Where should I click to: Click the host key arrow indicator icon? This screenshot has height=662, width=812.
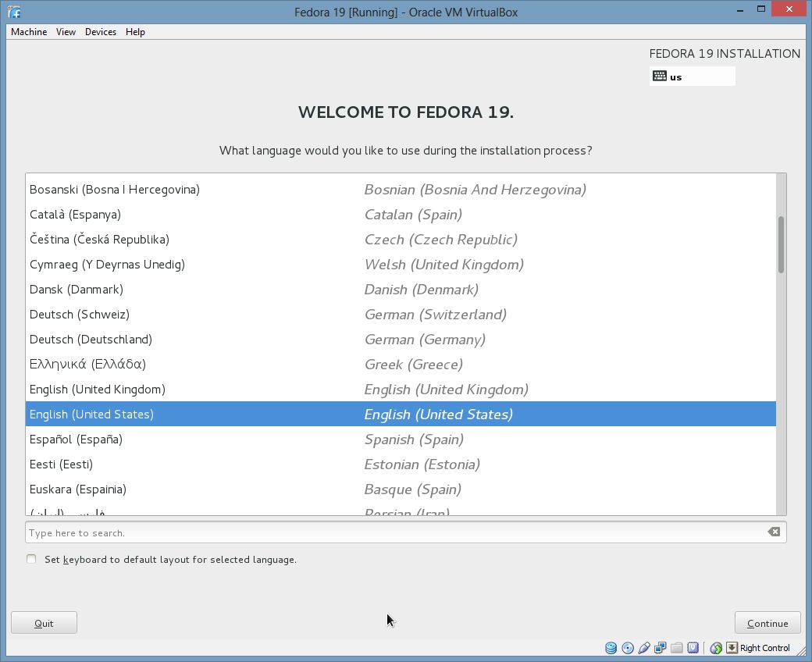(732, 647)
